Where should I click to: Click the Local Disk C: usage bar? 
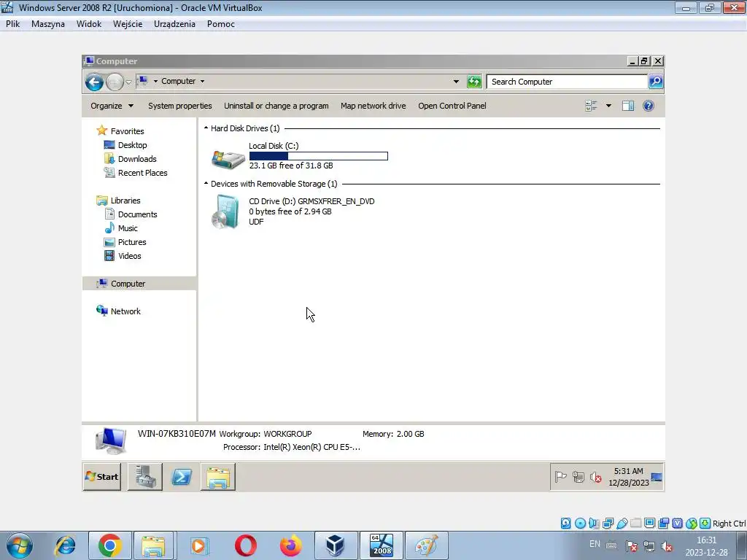[318, 156]
